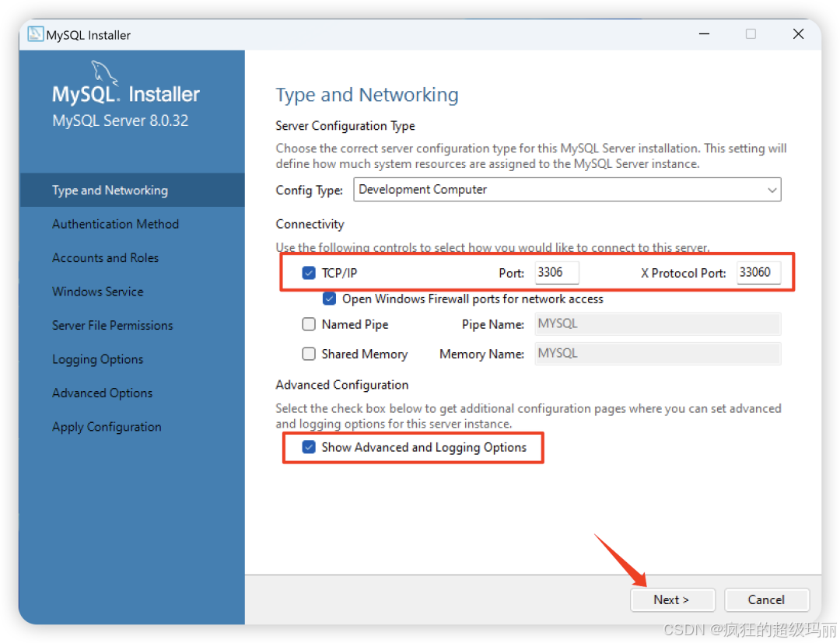
Task: Click the Advanced Configuration section label
Action: pos(341,385)
